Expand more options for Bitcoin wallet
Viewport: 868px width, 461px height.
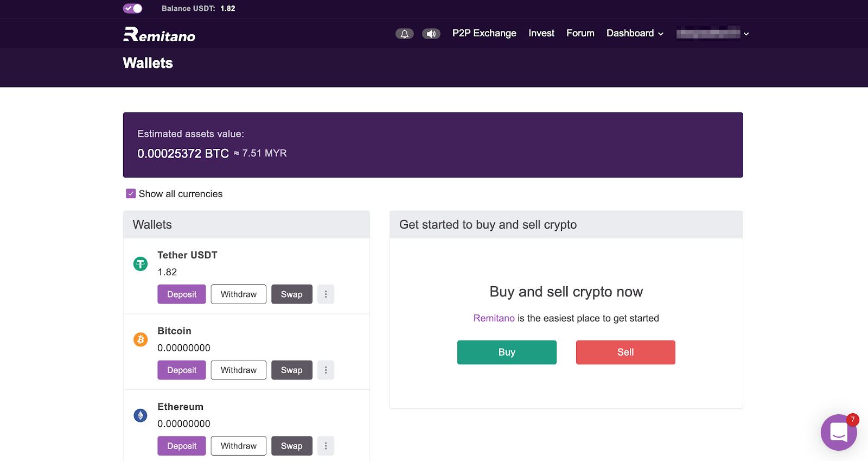click(325, 370)
